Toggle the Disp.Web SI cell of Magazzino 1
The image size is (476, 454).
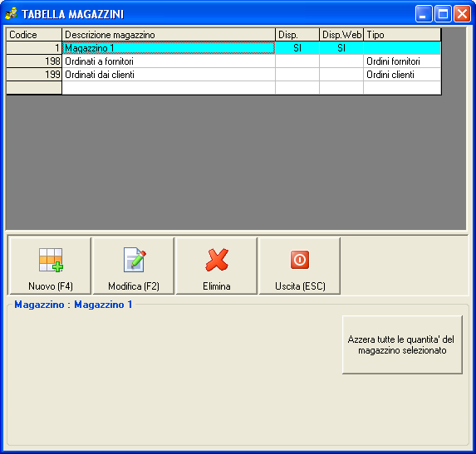[341, 48]
